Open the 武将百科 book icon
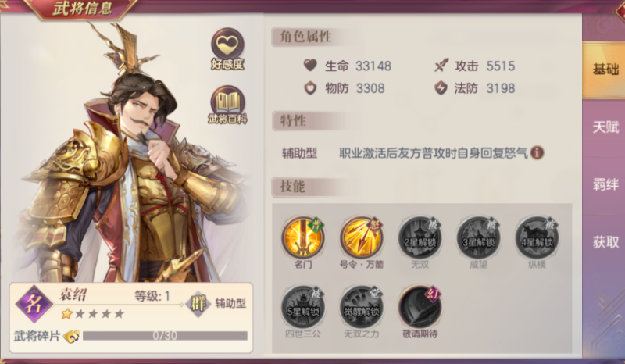This screenshot has height=364, width=625. point(227,105)
